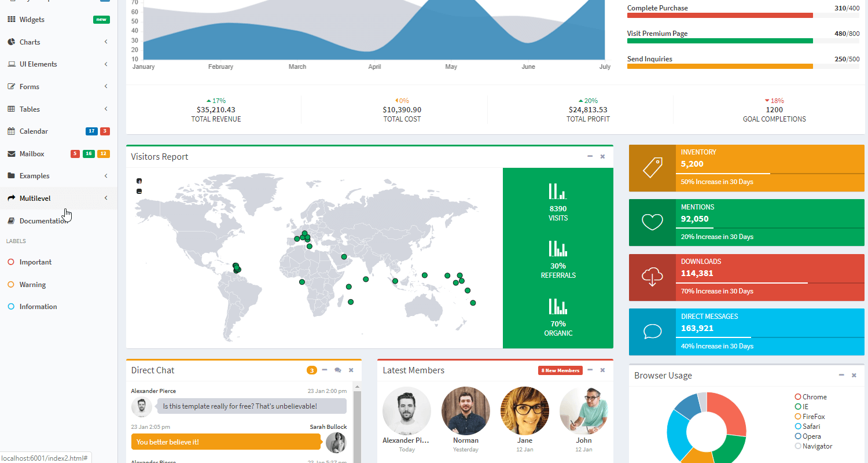The image size is (868, 463).
Task: Remove the Latest Members box
Action: point(602,370)
